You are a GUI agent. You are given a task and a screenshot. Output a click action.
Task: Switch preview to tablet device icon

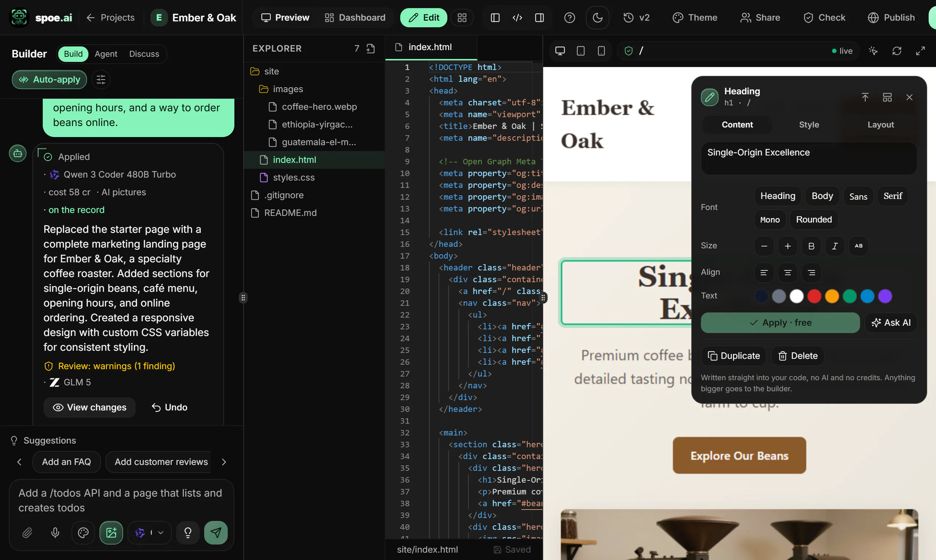[581, 50]
